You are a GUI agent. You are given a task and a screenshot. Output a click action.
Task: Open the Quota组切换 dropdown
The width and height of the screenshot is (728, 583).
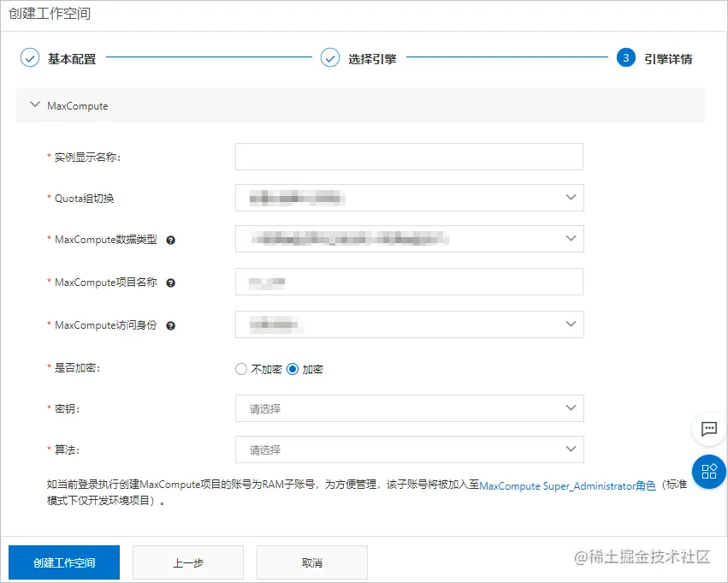(409, 198)
